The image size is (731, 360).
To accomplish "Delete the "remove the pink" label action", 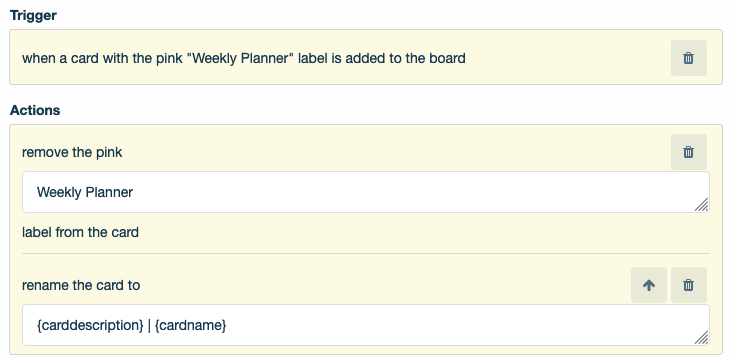I will click(x=689, y=152).
